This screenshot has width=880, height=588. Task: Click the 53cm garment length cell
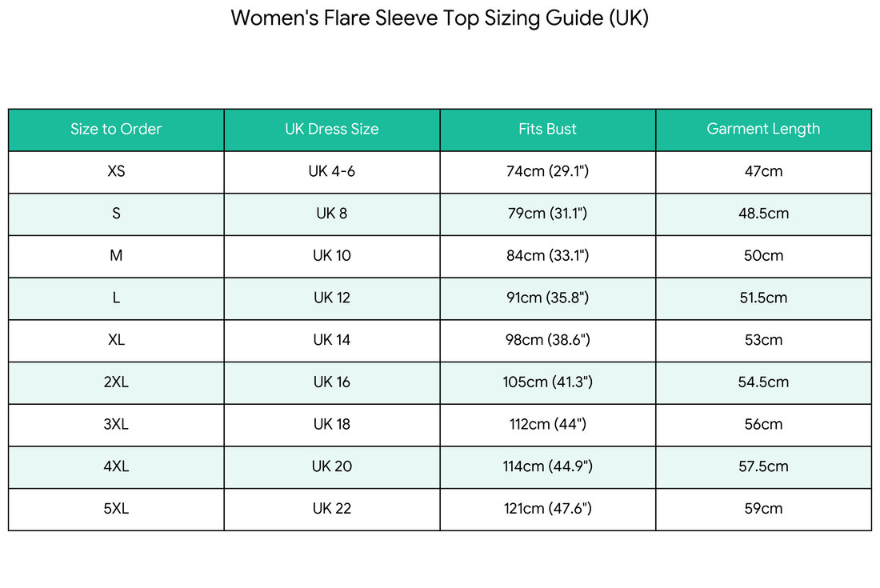[763, 340]
